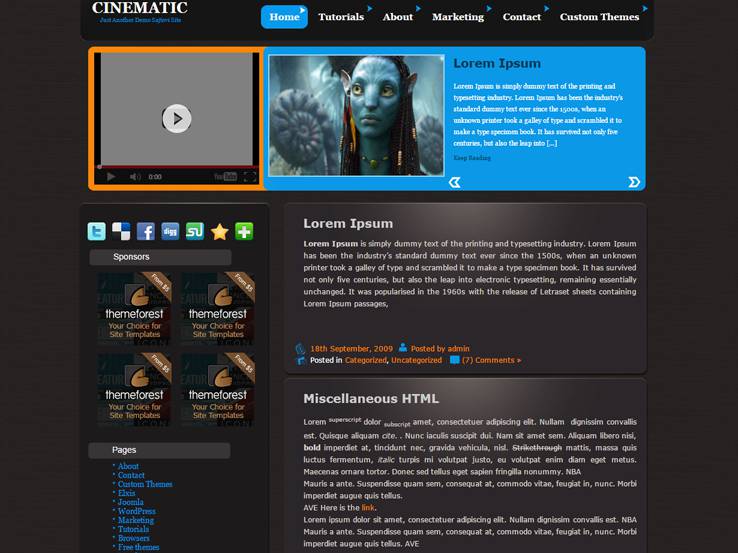The image size is (738, 553).
Task: Click the Avatar featured image
Action: [x=356, y=116]
